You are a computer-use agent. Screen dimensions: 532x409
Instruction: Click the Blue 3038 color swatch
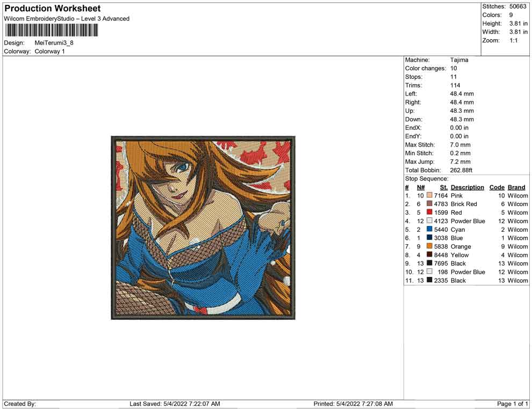[429, 238]
